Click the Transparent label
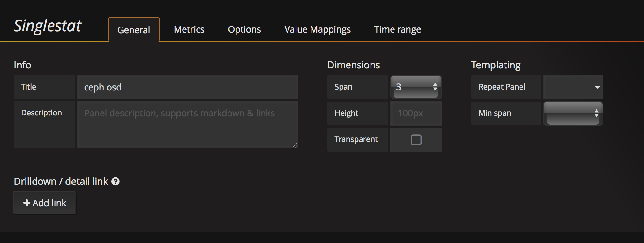 pos(356,139)
